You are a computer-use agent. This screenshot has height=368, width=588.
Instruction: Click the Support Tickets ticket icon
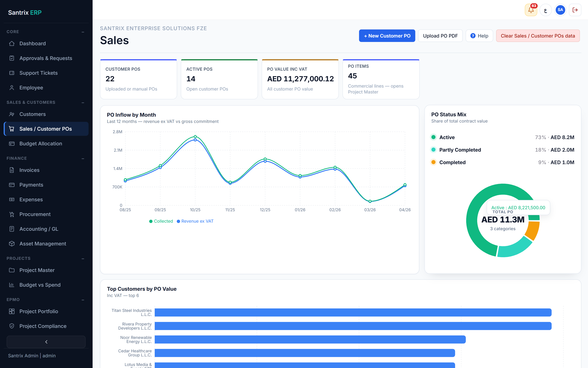pos(12,73)
